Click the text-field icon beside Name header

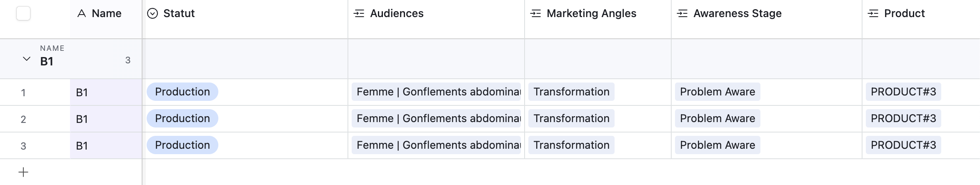tap(82, 14)
